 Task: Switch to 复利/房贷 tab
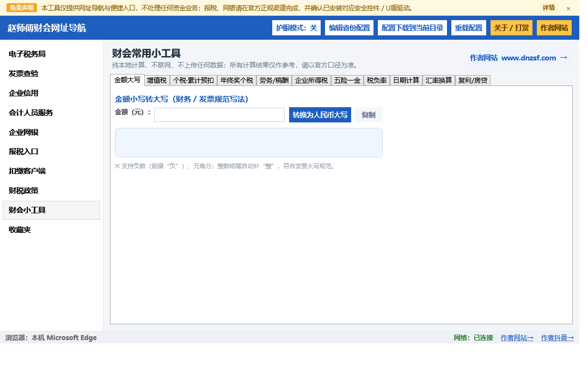point(473,80)
